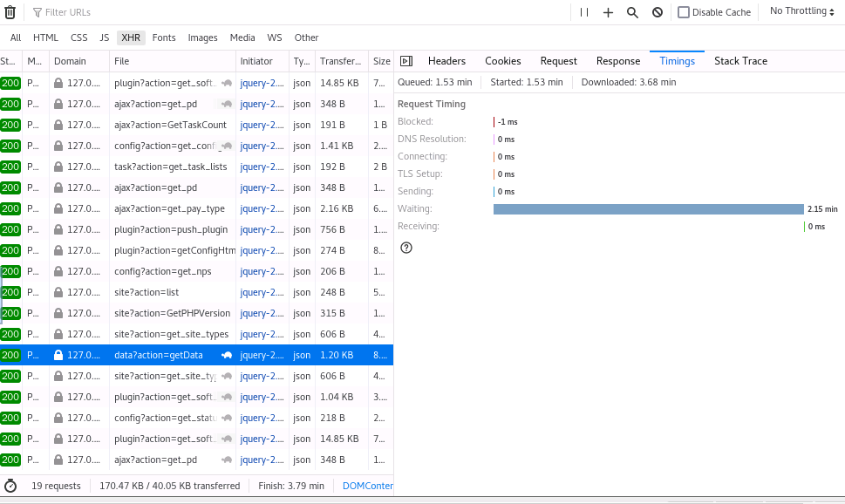Select the ajax?action=GetTaskCount request
Image resolution: width=845 pixels, height=504 pixels.
click(x=197, y=125)
